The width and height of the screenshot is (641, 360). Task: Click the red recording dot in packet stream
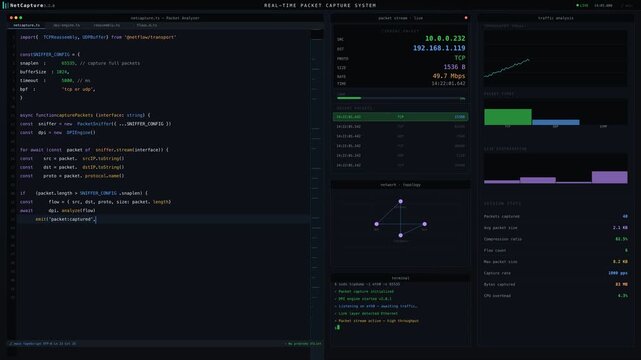[466, 18]
